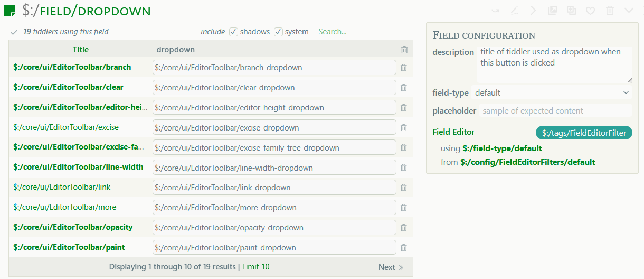The height and width of the screenshot is (279, 644).
Task: Click the heart favorite icon
Action: (x=591, y=11)
